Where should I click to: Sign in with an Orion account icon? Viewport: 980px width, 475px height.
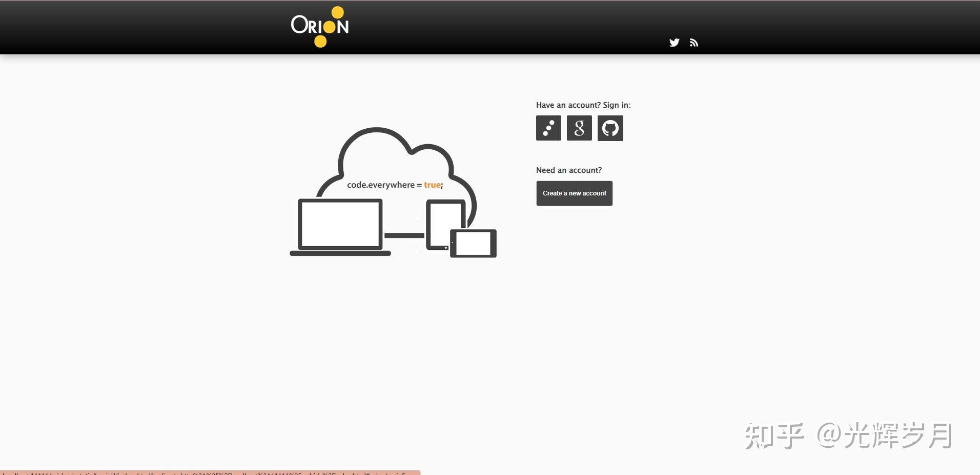(x=548, y=128)
